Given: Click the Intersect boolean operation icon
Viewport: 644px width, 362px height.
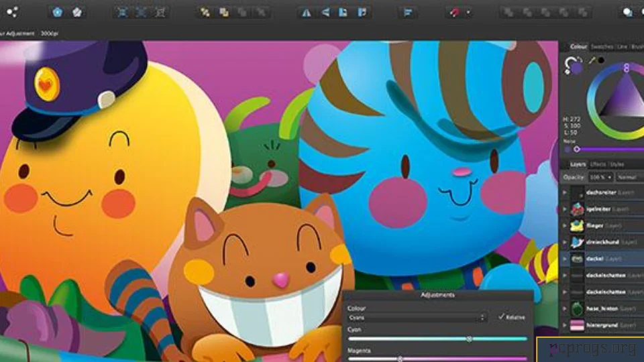Looking at the screenshot, I should pos(546,12).
